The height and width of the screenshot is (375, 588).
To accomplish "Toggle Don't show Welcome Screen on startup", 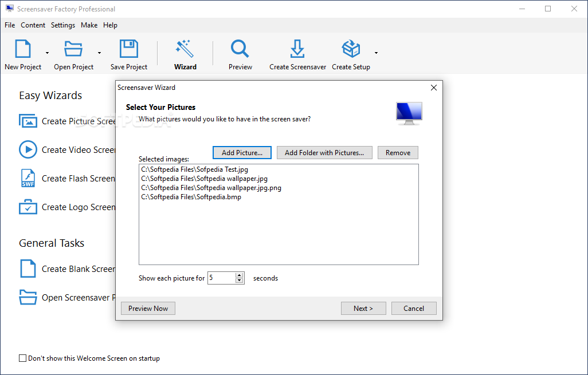I will click(x=23, y=358).
